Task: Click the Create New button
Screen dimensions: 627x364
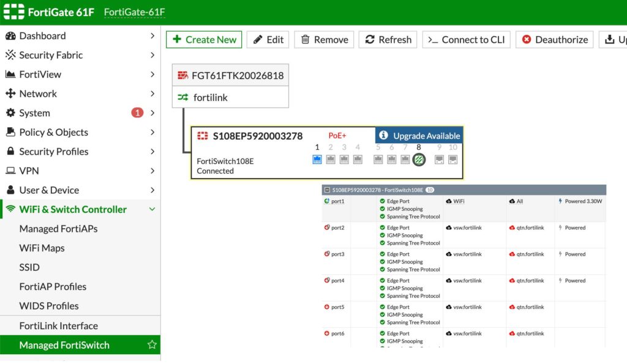Action: click(x=204, y=40)
